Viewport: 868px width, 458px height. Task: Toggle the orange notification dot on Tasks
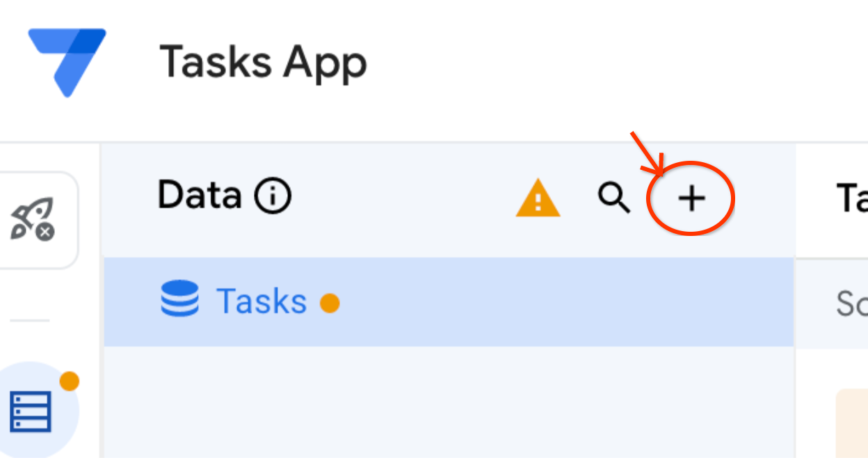coord(330,303)
